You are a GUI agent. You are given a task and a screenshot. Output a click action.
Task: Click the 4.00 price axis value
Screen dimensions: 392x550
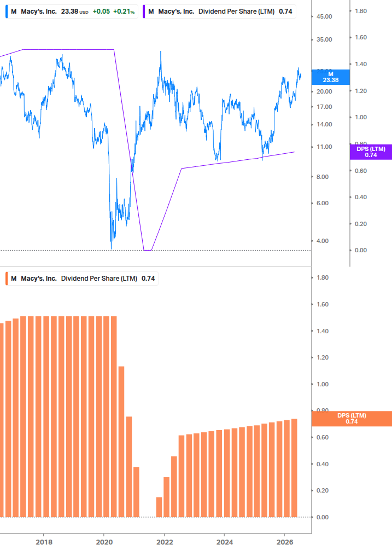coord(322,241)
